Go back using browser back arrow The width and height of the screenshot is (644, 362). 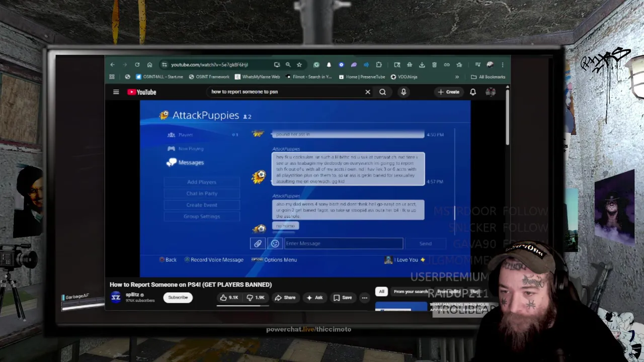[x=112, y=65]
